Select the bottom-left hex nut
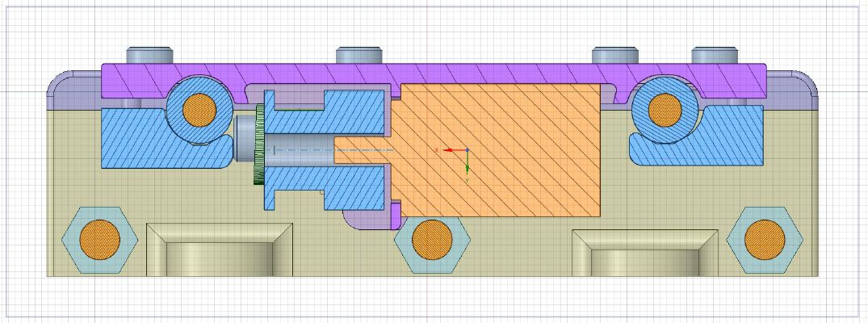868x323 pixels. coord(99,240)
